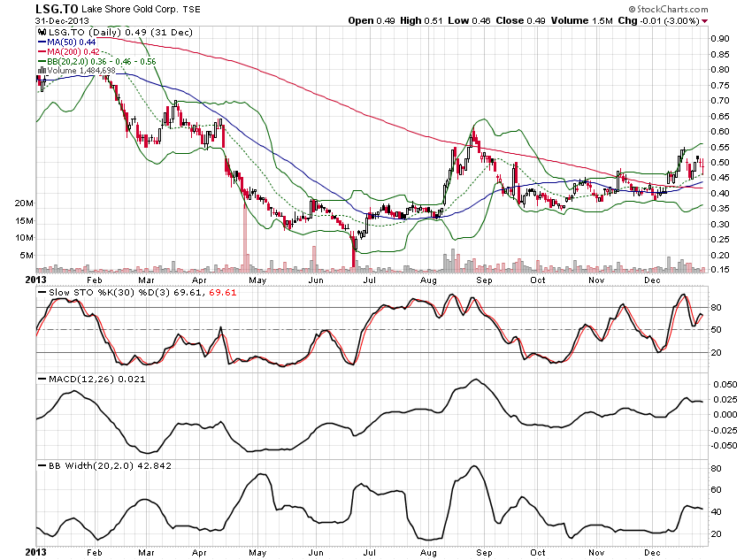Click the 10M volume axis label
Viewport: 752px width, 560px height.
click(x=24, y=238)
